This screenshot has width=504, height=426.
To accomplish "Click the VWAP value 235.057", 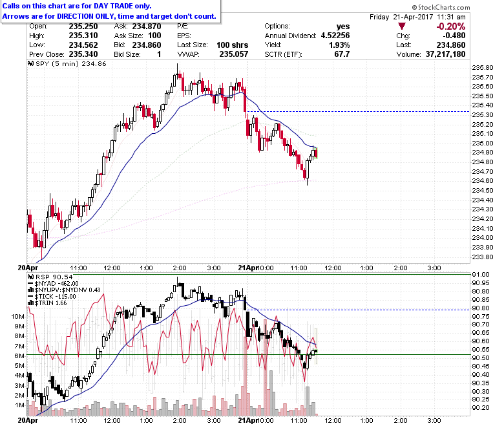I will [234, 54].
